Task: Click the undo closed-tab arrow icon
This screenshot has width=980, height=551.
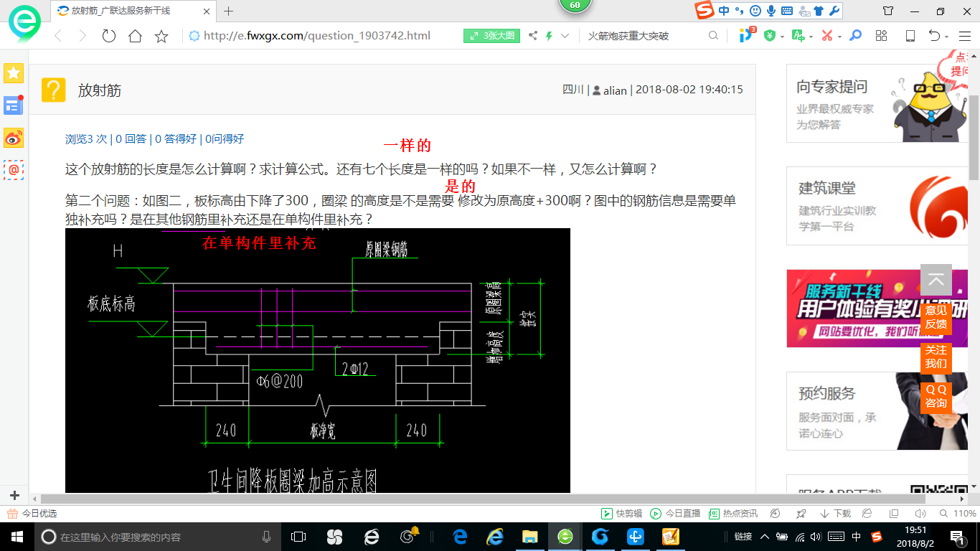Action: click(x=934, y=36)
